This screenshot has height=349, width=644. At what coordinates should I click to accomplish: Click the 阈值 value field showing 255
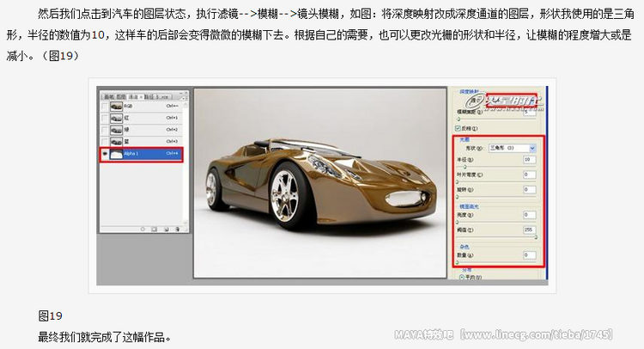tap(530, 230)
